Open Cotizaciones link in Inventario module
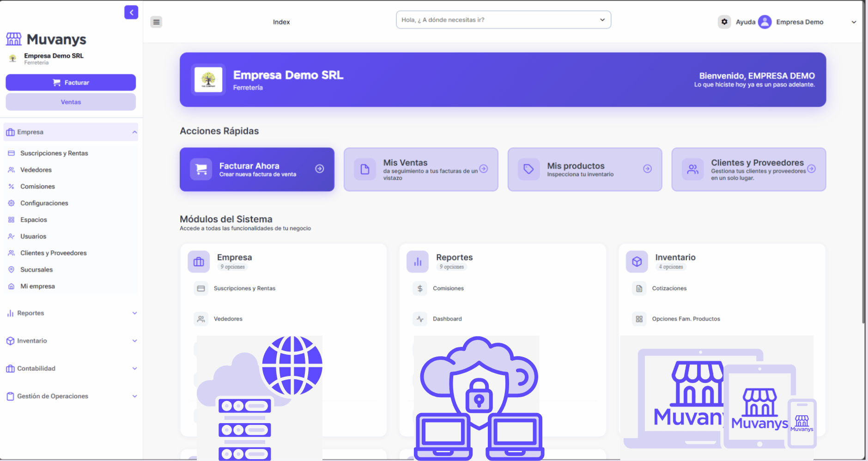Viewport: 868px width, 461px height. point(669,288)
